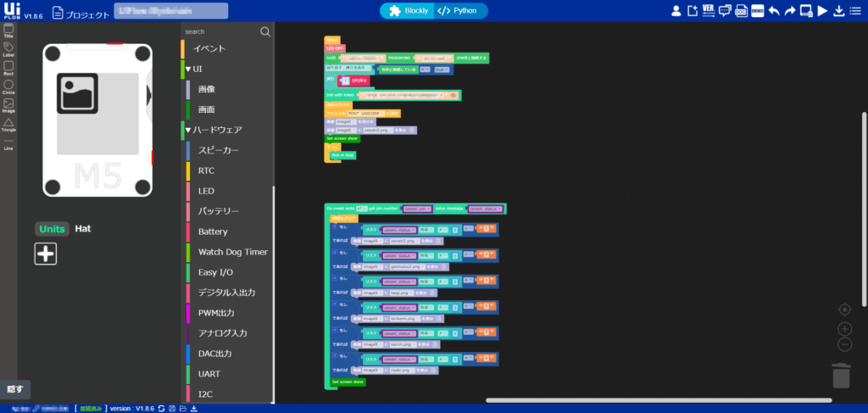Click the 隠す hide button
Screen dimensions: 868x413
pos(15,389)
